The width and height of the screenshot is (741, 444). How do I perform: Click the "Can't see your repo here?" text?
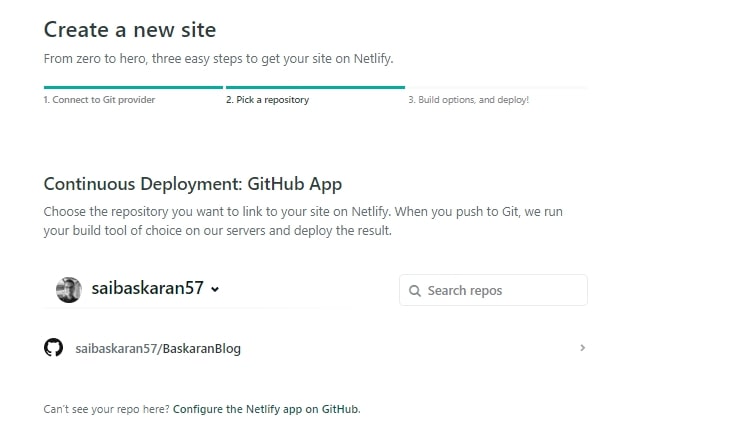click(106, 409)
